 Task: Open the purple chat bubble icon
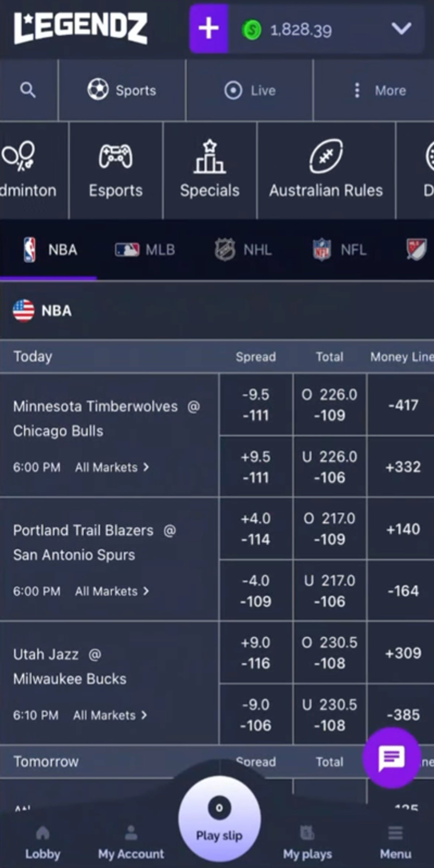click(x=392, y=758)
